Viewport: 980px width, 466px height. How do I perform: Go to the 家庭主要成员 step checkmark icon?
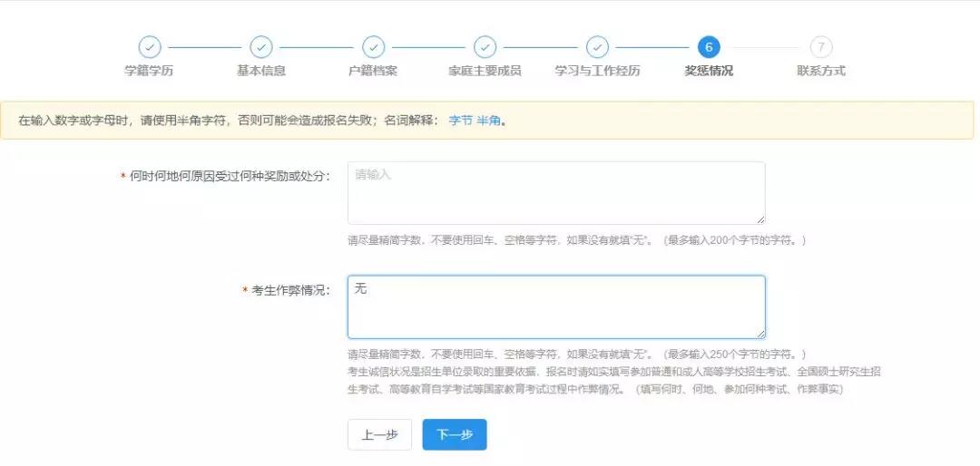coord(485,47)
